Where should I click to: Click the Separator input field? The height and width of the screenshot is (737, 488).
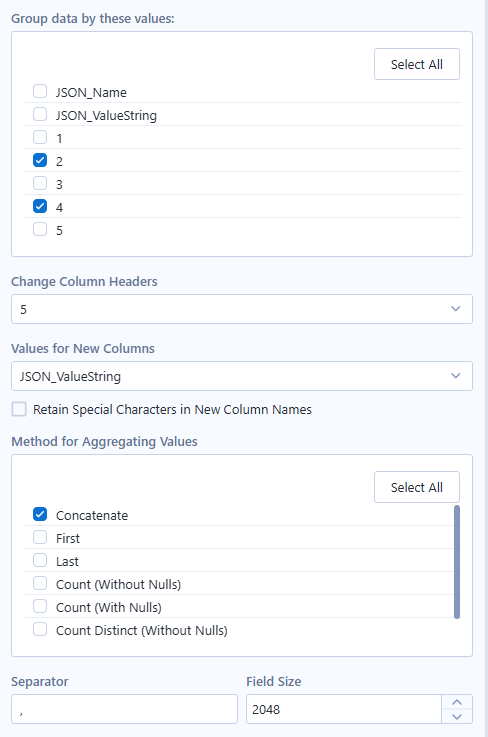point(124,709)
